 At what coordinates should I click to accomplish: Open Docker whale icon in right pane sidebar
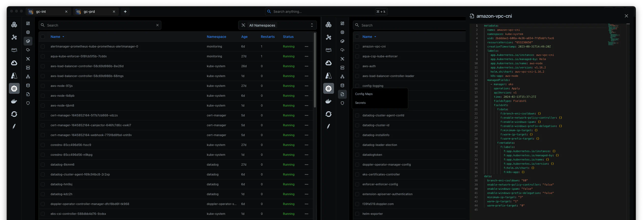[328, 101]
